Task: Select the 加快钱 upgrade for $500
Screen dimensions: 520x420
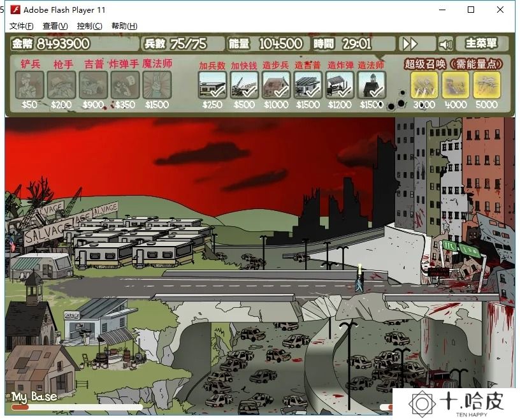Action: pos(244,85)
